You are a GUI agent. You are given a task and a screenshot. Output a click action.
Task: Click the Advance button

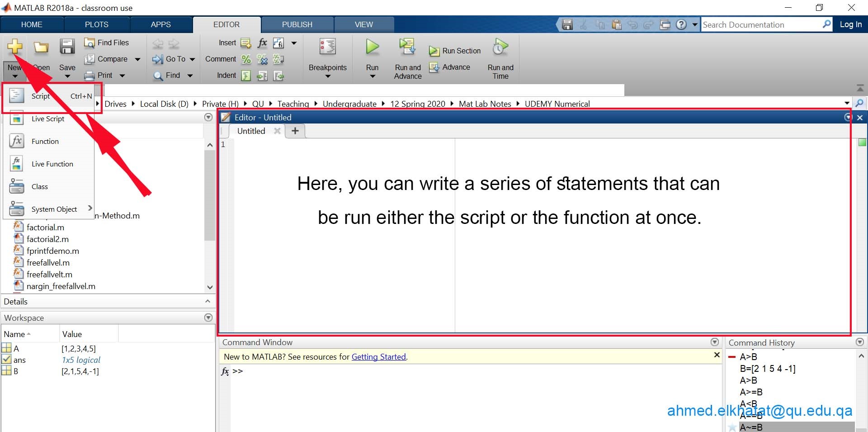[x=450, y=67]
